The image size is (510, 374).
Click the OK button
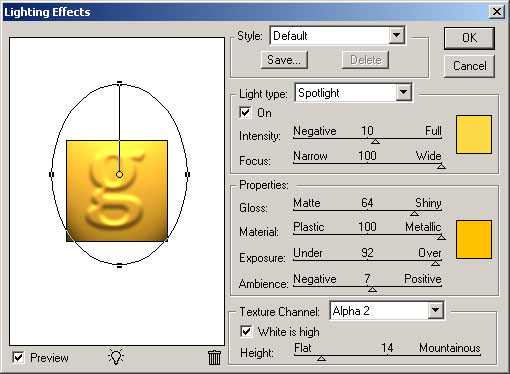469,38
